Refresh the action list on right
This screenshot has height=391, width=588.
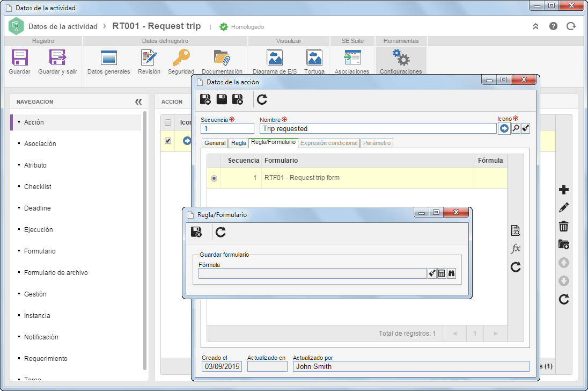[x=564, y=299]
